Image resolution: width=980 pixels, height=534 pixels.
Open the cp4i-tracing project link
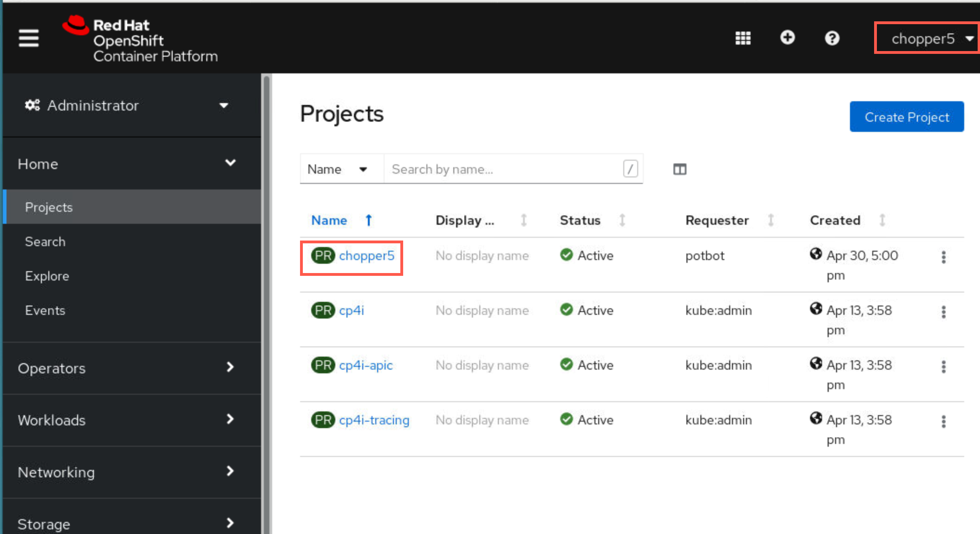coord(374,420)
